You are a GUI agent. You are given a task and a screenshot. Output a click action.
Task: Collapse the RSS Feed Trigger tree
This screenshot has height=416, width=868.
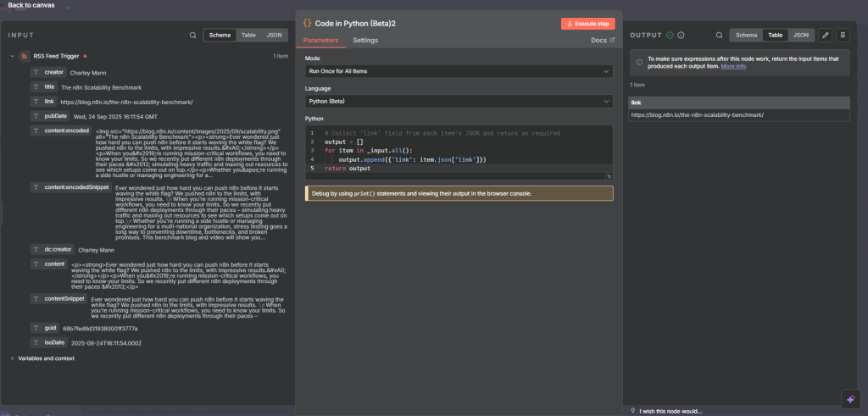click(x=12, y=56)
